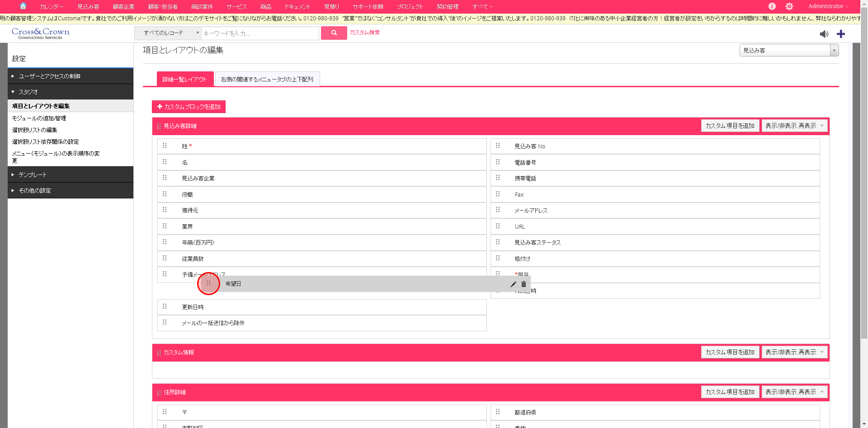Click the trash icon on 希望日 field
Image resolution: width=868 pixels, height=428 pixels.
click(x=524, y=284)
